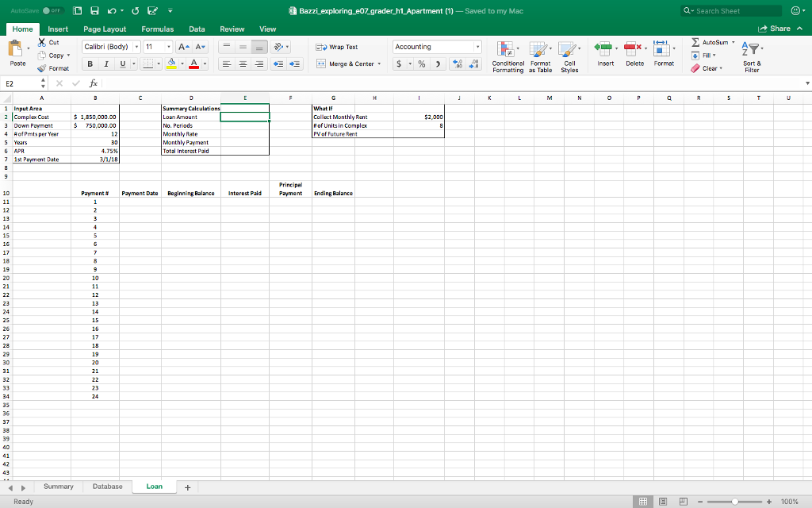Expand the fill color dropdown arrow
This screenshot has height=508, width=812.
pyautogui.click(x=184, y=63)
